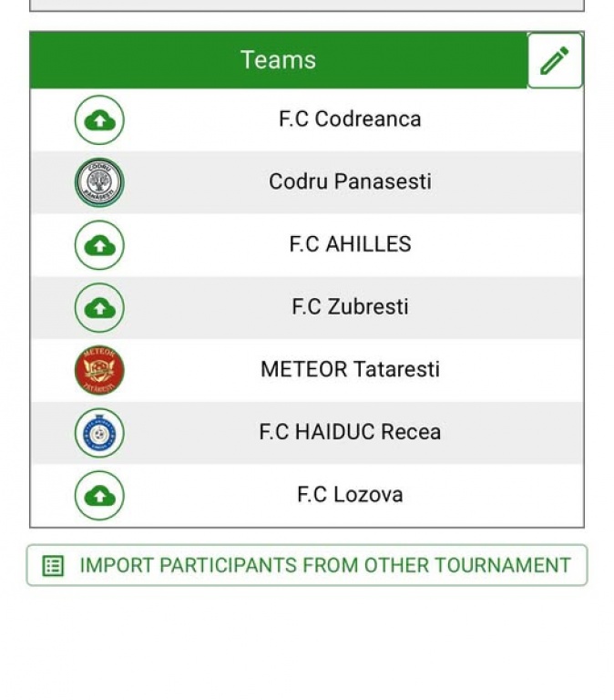This screenshot has height=700, width=614.
Task: Select the F.C HAIDUC Recea team name
Action: tap(350, 432)
